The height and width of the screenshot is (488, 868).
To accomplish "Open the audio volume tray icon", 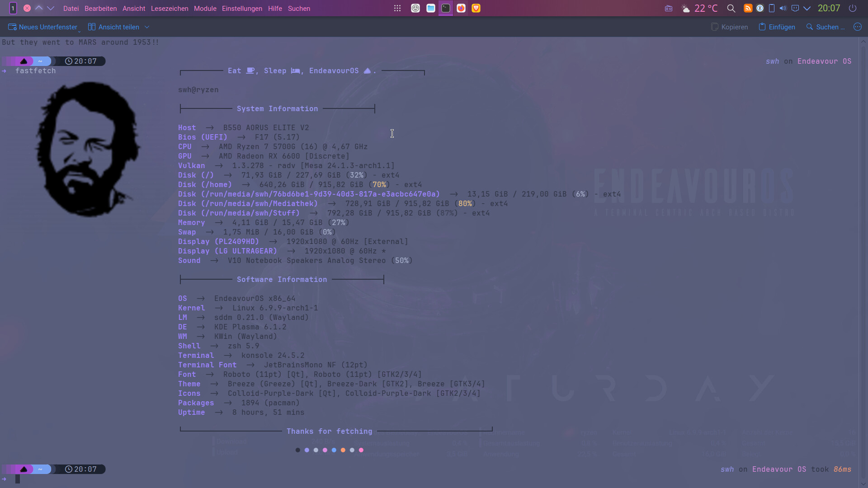I will tap(783, 8).
